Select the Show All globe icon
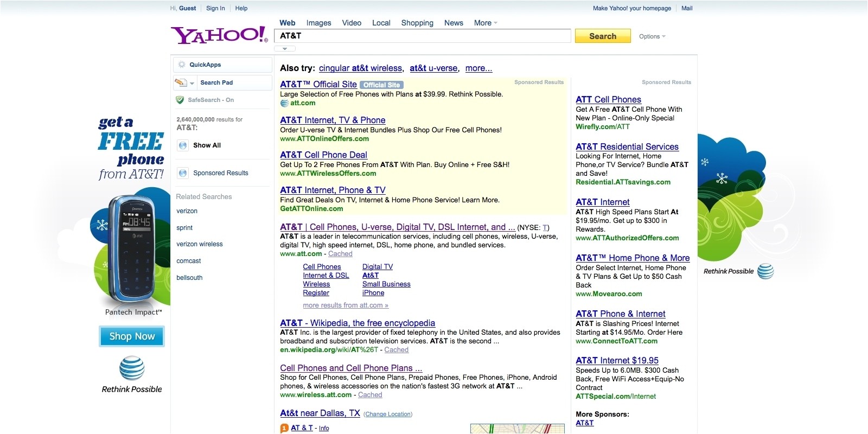The image size is (868, 434). [183, 145]
